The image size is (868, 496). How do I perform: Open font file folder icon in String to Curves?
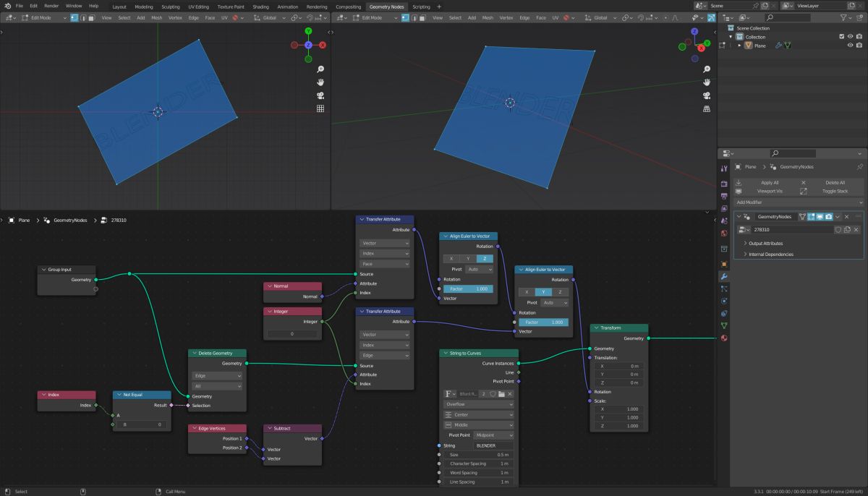[501, 394]
